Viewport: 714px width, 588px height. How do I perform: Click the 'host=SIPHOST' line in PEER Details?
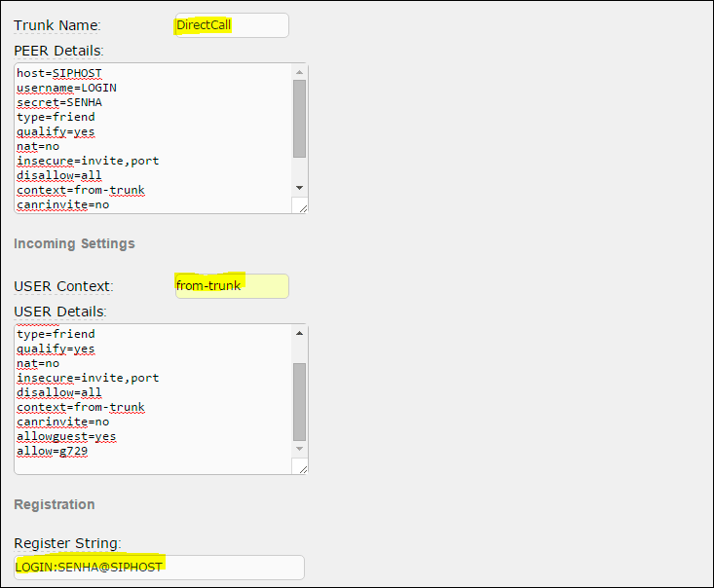pos(59,73)
